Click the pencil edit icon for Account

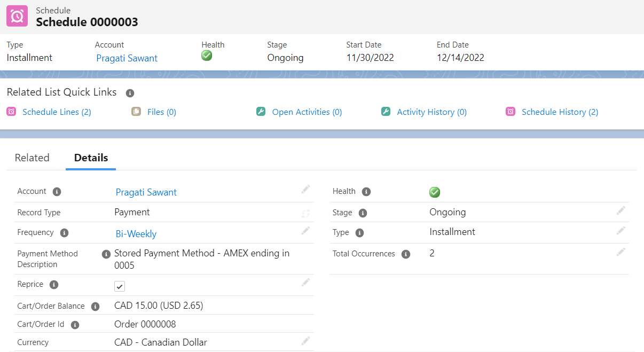point(305,189)
